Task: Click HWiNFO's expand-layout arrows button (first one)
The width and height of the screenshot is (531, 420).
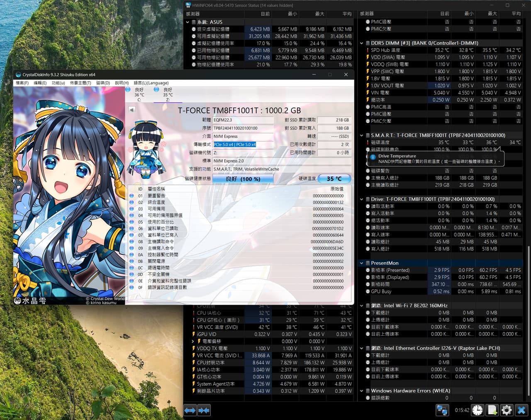Action: (x=190, y=410)
